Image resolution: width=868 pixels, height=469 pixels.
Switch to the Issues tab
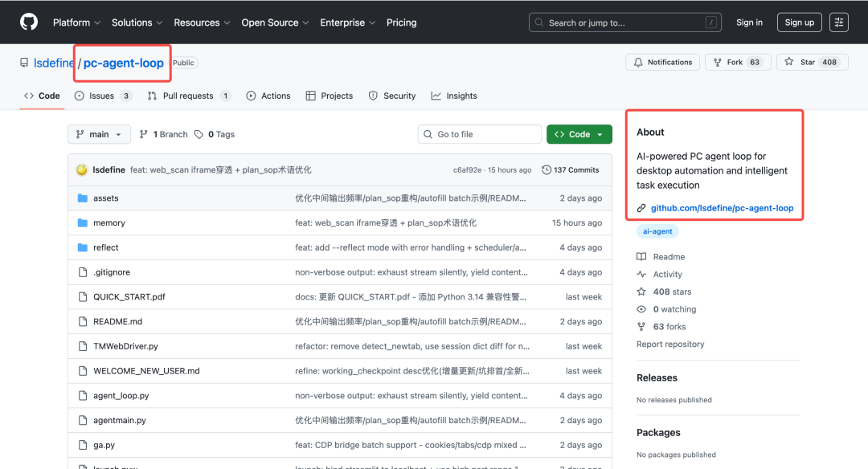[102, 96]
